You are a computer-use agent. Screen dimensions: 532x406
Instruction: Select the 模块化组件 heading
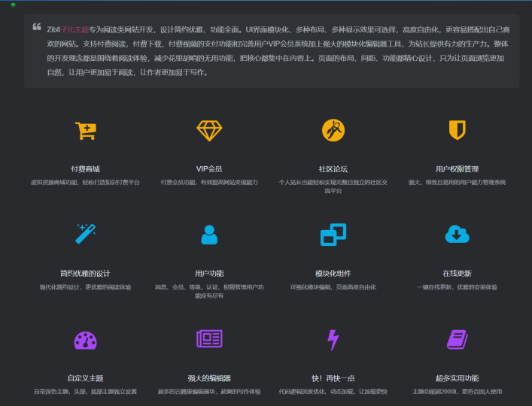[333, 274]
